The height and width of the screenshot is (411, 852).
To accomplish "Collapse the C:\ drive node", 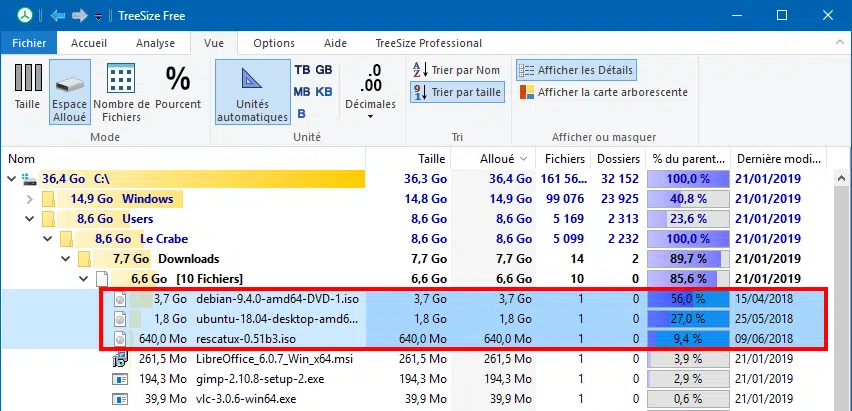I will coord(12,179).
